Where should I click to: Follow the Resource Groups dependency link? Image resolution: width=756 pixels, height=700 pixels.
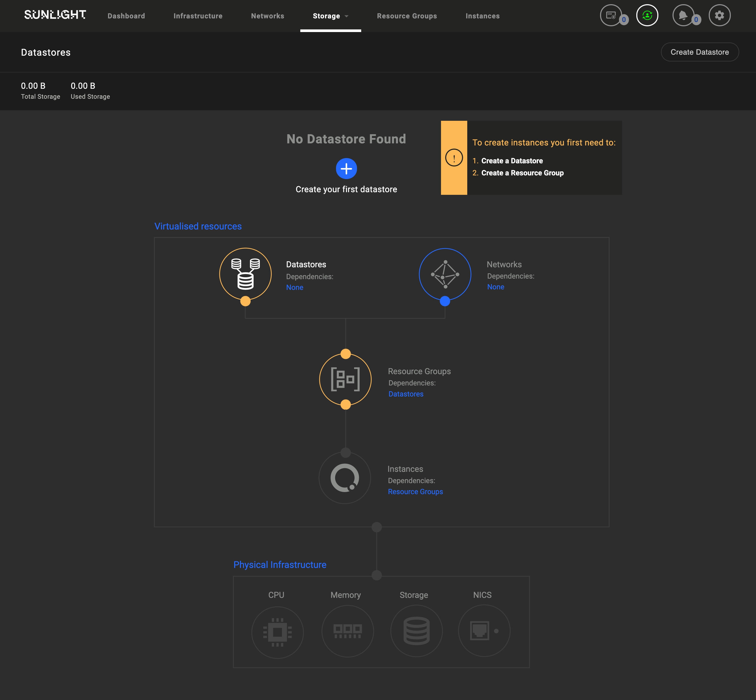(x=415, y=492)
